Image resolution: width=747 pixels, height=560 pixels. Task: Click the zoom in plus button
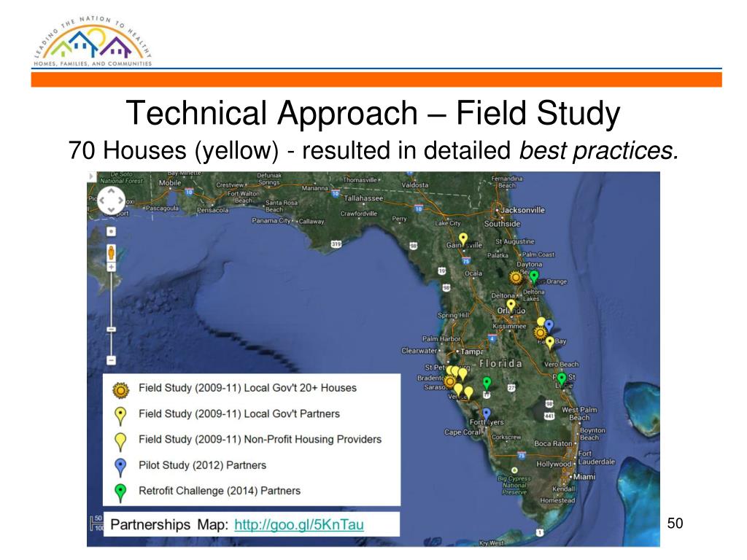pos(111,267)
